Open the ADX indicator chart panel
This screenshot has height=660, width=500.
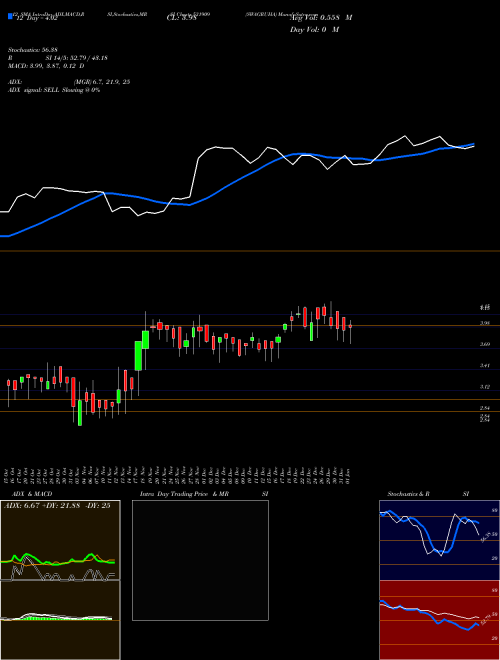pyautogui.click(x=60, y=540)
